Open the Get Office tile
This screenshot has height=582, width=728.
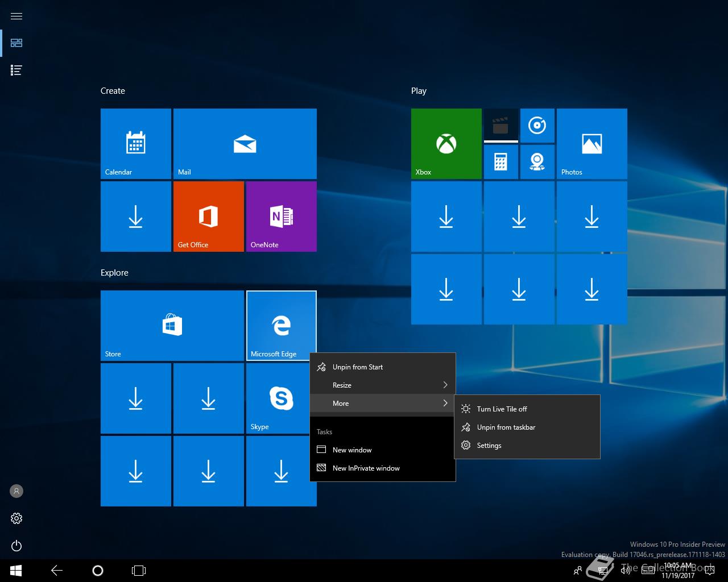pyautogui.click(x=209, y=217)
